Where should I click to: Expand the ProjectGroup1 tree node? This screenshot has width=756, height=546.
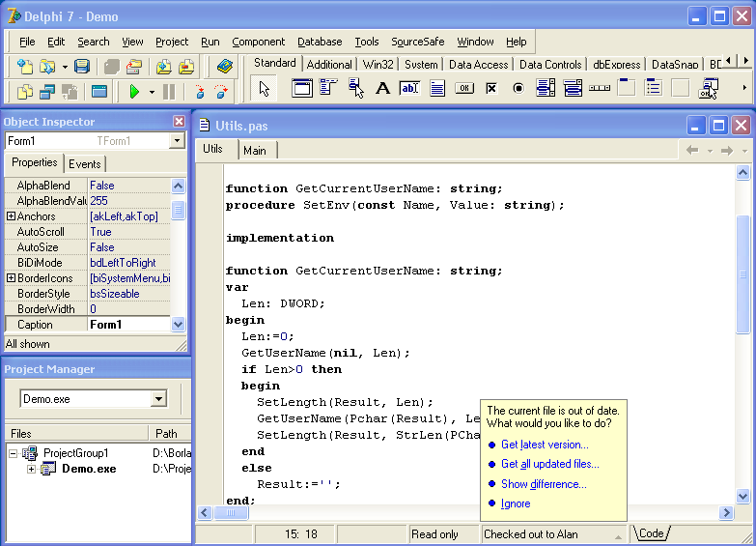(x=14, y=453)
